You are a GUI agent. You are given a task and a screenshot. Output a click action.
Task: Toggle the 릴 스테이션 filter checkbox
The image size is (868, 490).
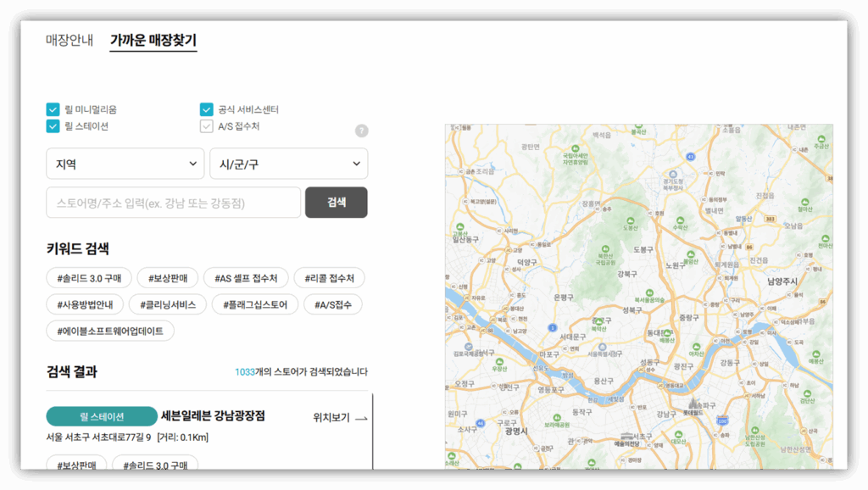[x=53, y=126]
